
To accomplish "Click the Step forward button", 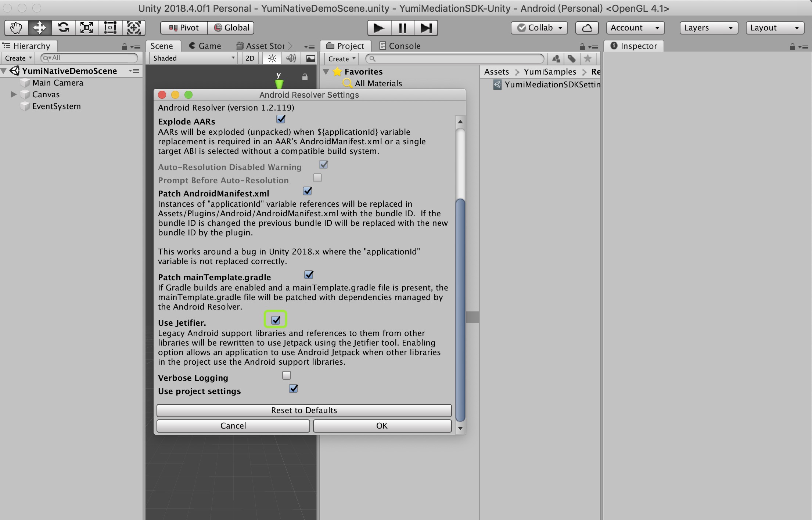I will click(x=426, y=28).
